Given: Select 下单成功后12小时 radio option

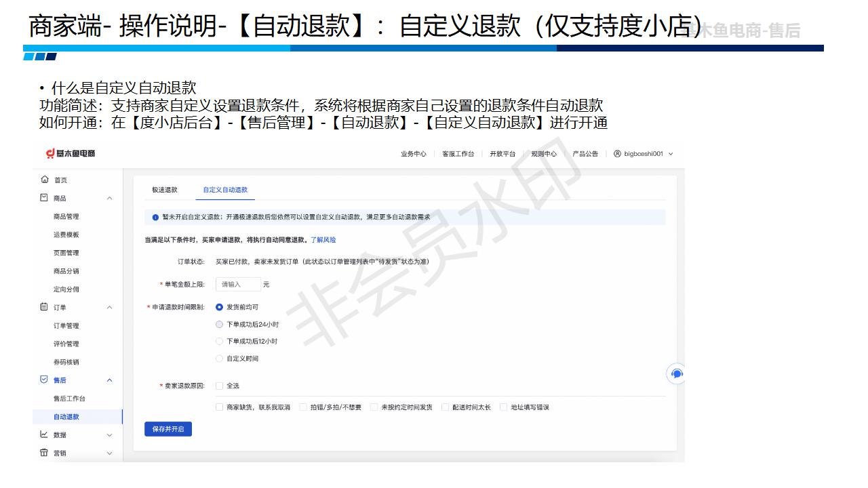Looking at the screenshot, I should click(219, 341).
